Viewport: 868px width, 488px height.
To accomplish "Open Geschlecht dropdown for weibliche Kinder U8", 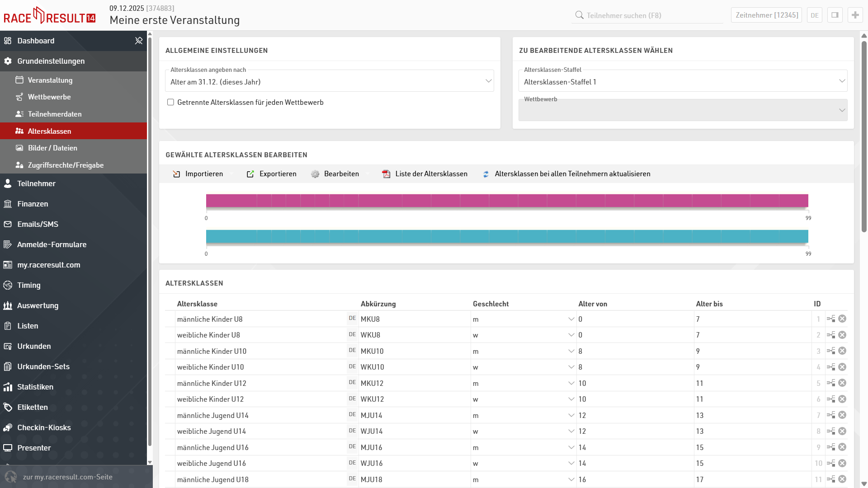I will coord(524,335).
